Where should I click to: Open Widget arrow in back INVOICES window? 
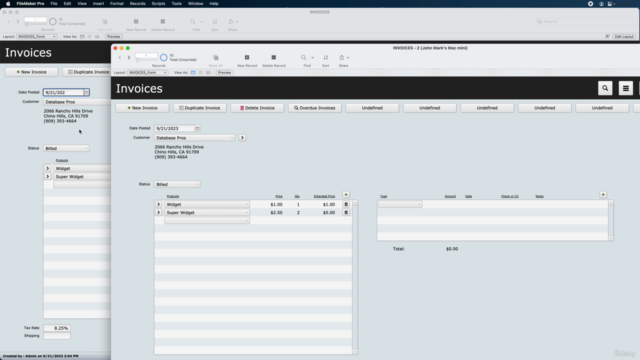48,169
